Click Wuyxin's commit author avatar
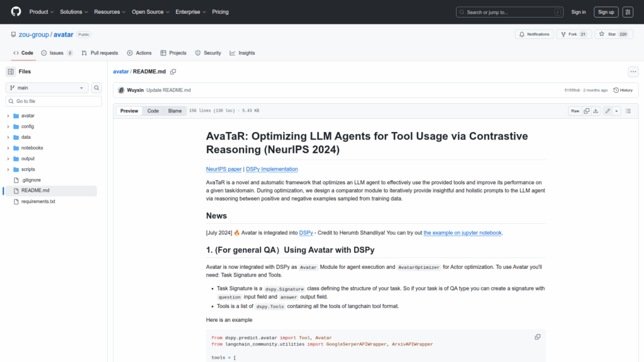644x362 pixels. [x=121, y=90]
